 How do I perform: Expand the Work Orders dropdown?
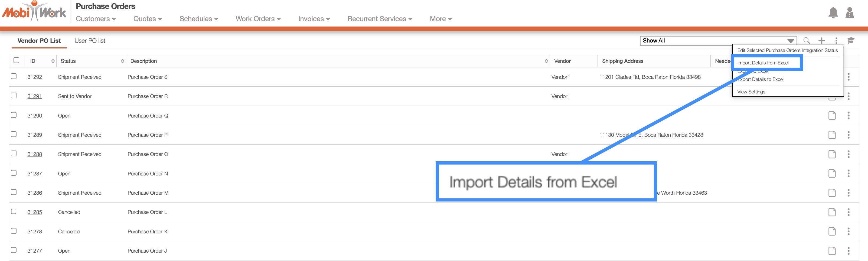point(258,19)
